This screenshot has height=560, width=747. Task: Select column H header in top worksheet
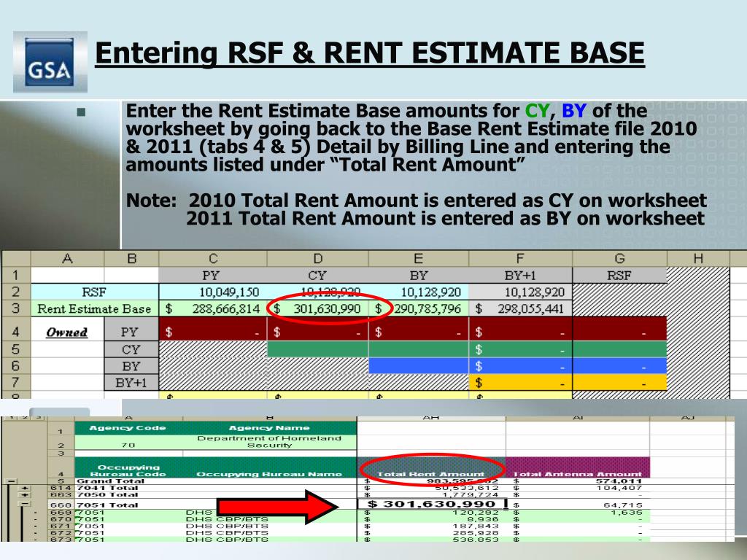[x=698, y=259]
